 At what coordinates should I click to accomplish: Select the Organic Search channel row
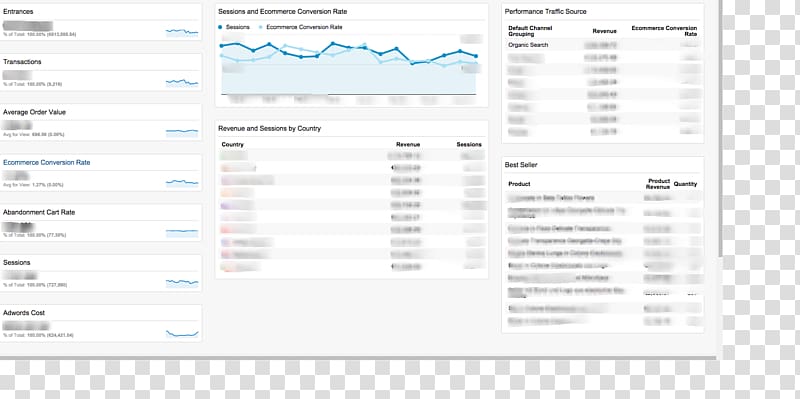[x=603, y=45]
